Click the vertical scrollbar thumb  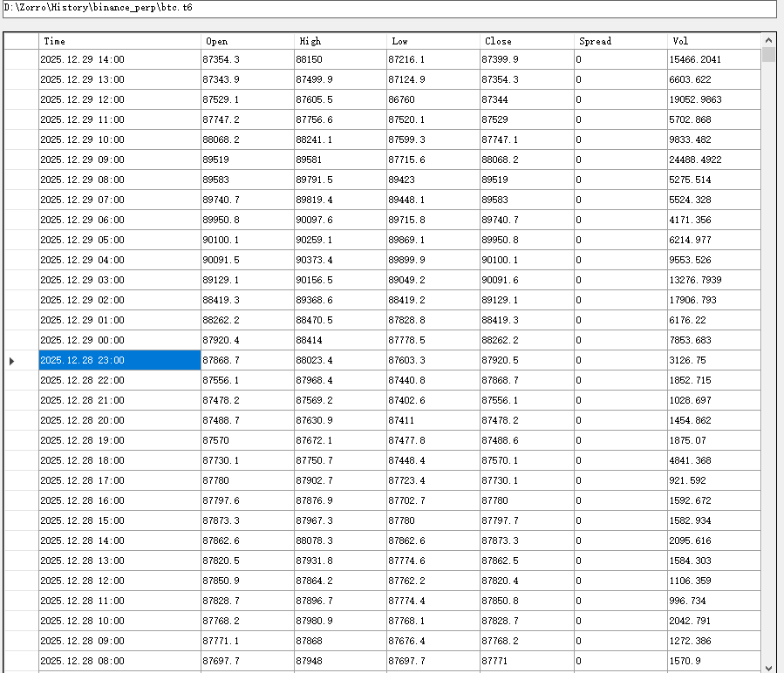[x=768, y=55]
